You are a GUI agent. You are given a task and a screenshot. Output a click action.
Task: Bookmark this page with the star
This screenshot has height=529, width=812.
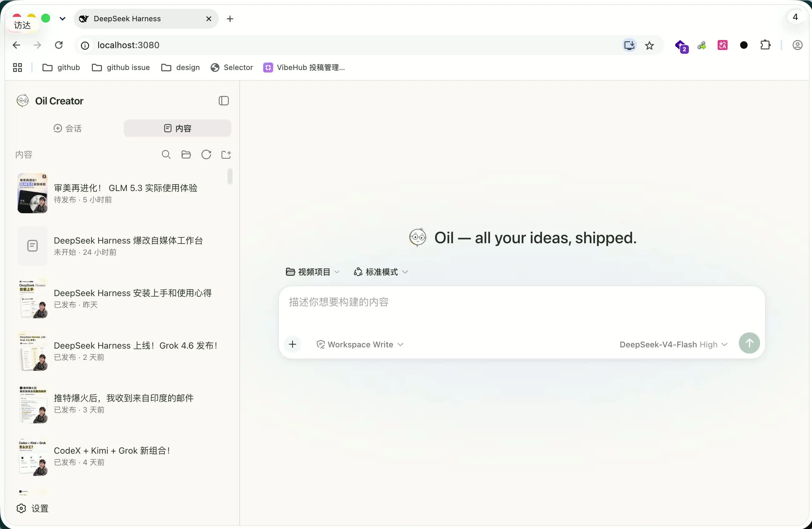click(649, 45)
